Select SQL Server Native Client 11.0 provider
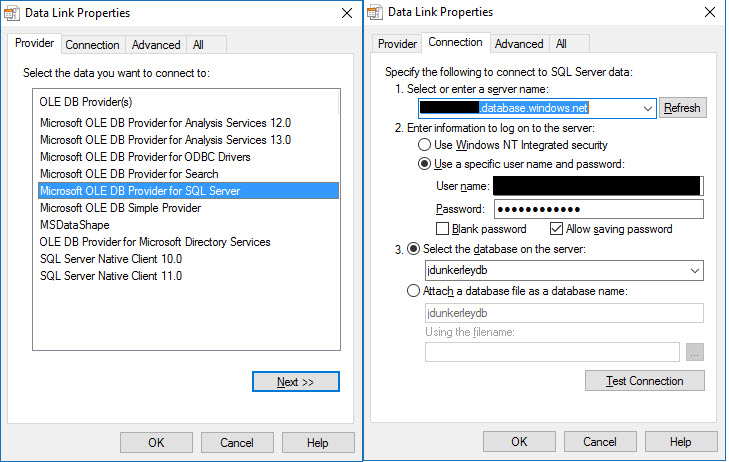The height and width of the screenshot is (462, 729). pyautogui.click(x=111, y=276)
